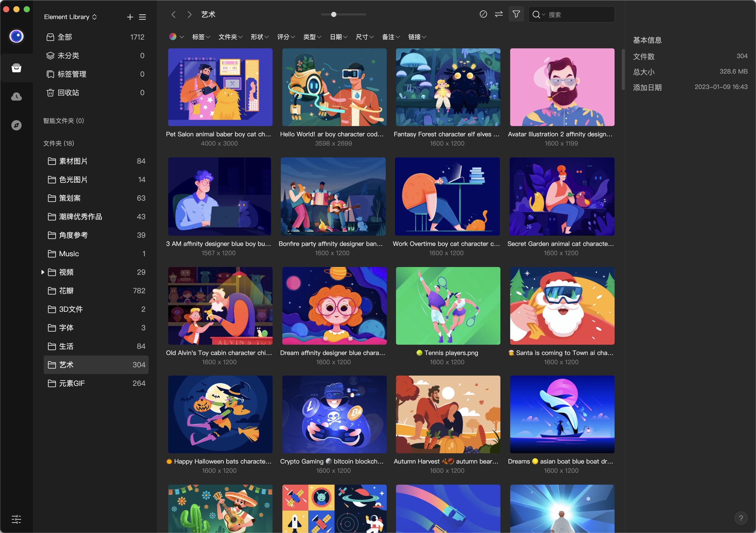Toggle the filter funnel button
756x533 pixels.
(x=516, y=14)
